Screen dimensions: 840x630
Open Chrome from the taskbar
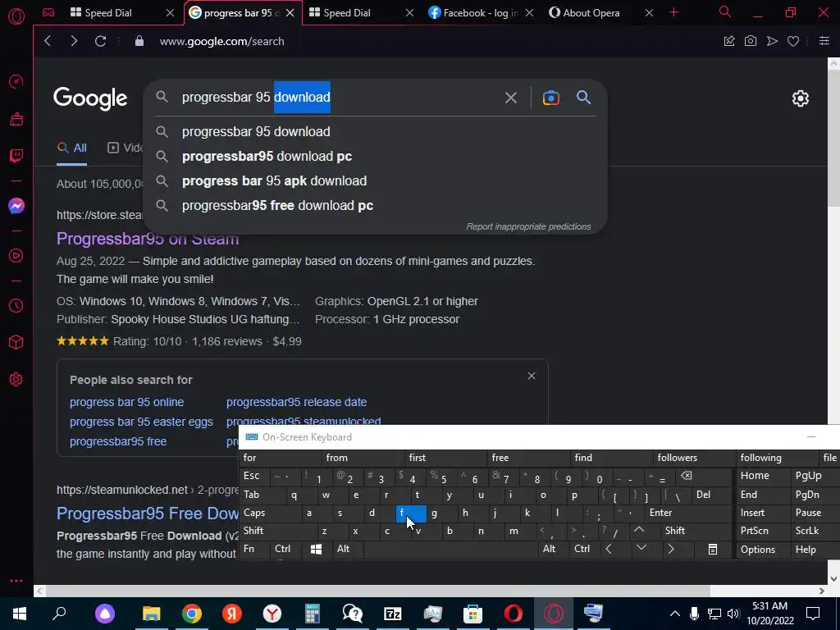[x=191, y=614]
